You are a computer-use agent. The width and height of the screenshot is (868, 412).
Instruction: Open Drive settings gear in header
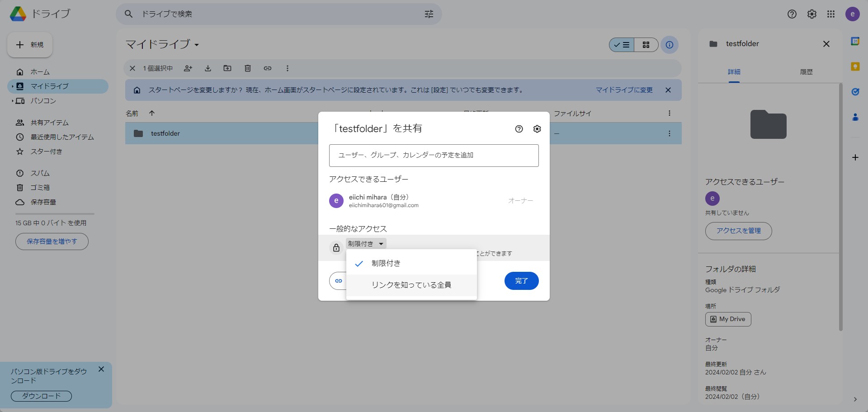pos(812,14)
